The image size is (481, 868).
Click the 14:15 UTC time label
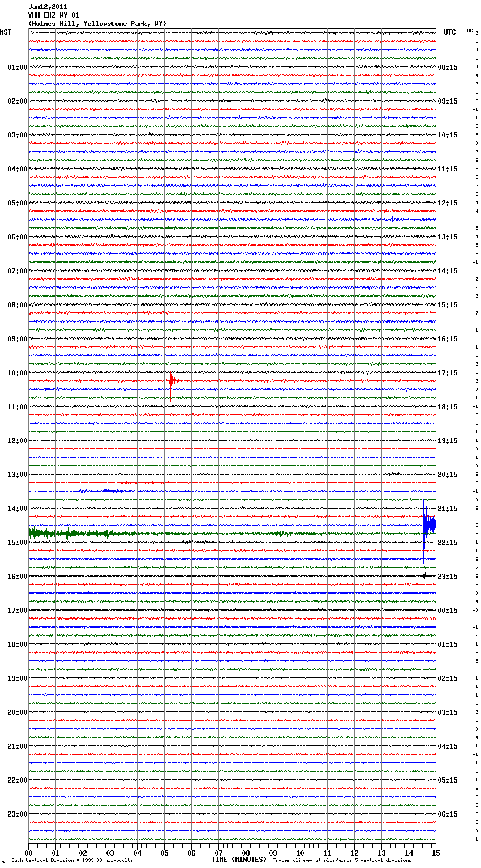tap(448, 271)
